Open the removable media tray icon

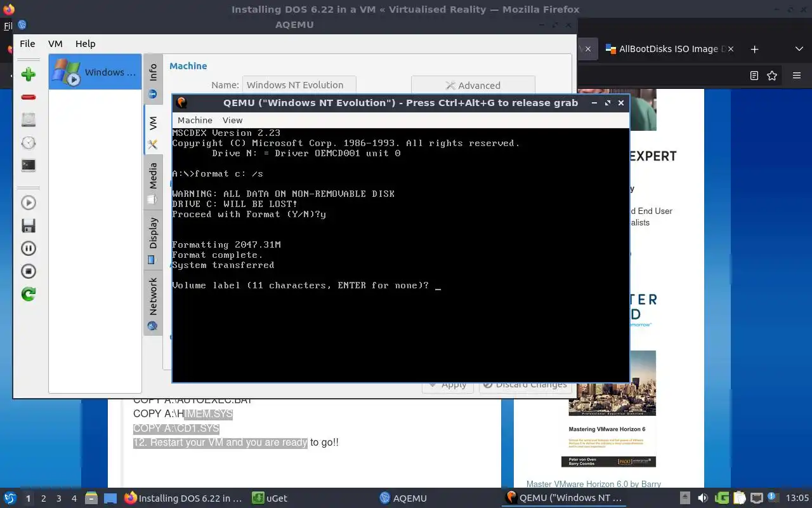(685, 498)
